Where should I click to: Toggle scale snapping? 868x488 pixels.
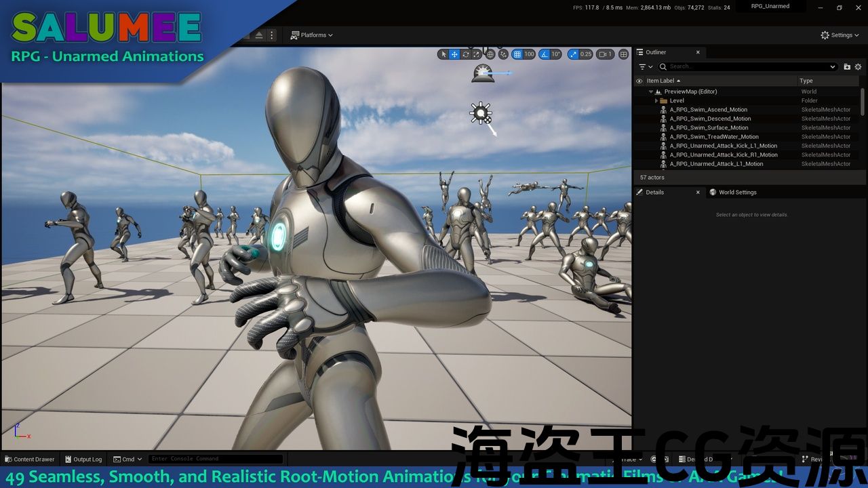(x=574, y=54)
